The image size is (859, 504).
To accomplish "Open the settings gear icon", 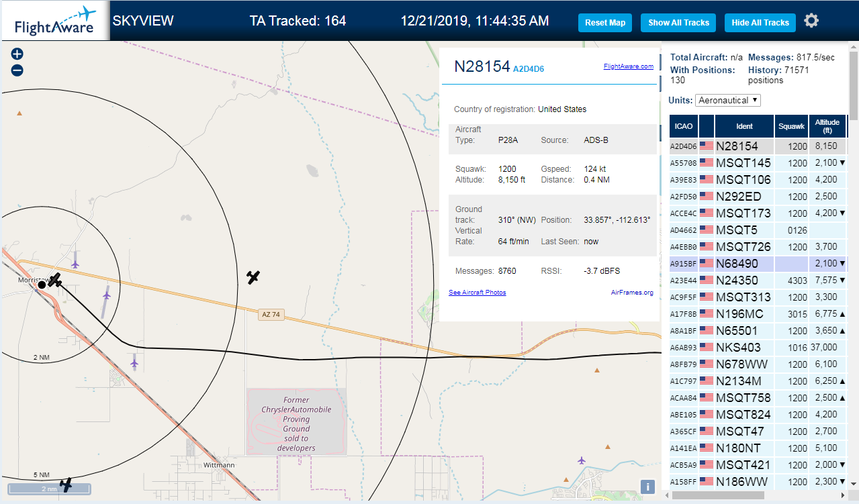I will [x=811, y=21].
